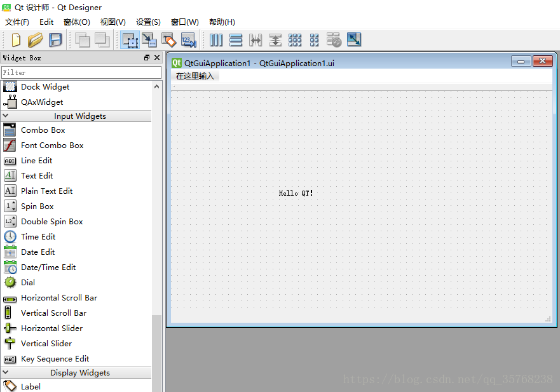Open the 窗口(W) menu
Image resolution: width=560 pixels, height=392 pixels.
(184, 22)
